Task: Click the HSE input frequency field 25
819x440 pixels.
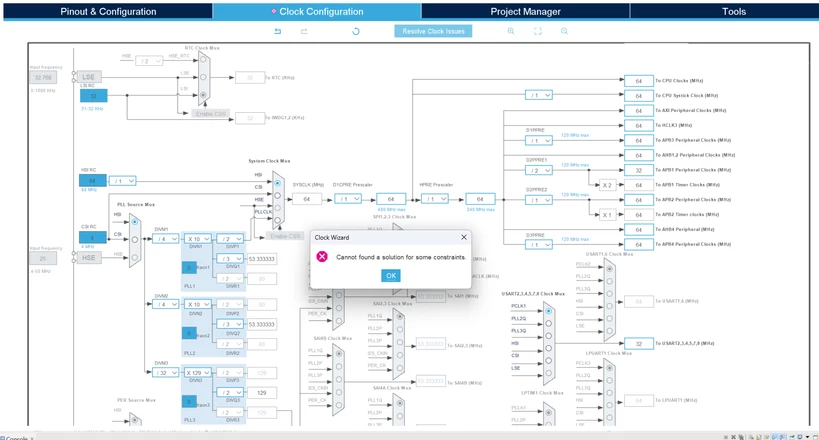Action: [43, 258]
